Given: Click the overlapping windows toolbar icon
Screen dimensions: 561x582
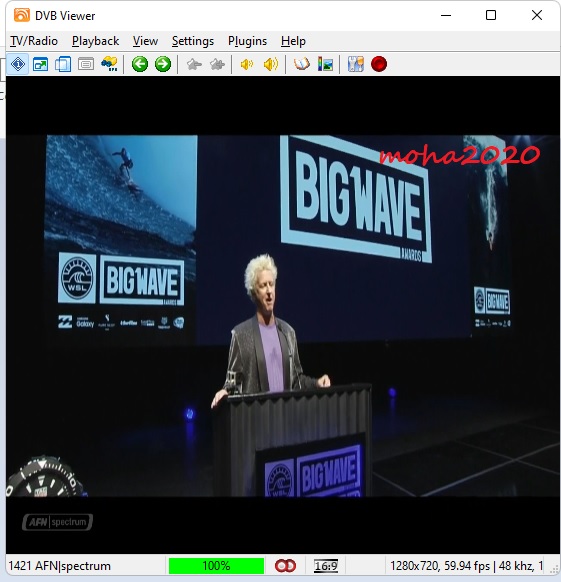Looking at the screenshot, I should pos(63,64).
